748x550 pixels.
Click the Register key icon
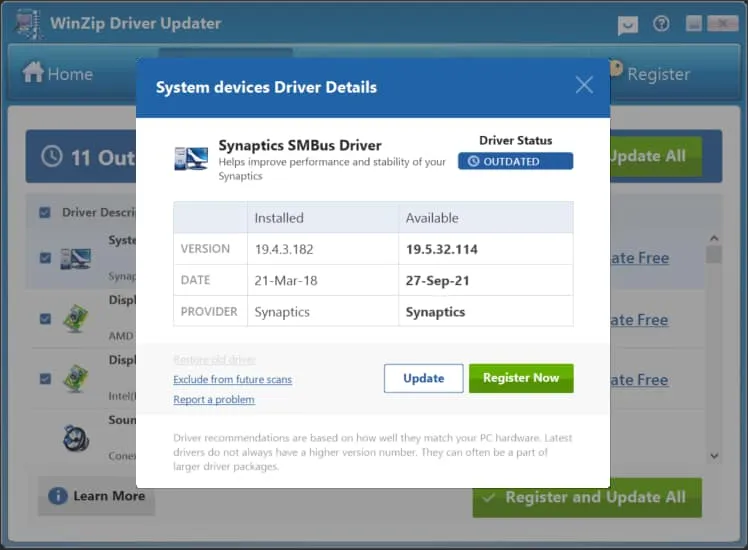[616, 68]
